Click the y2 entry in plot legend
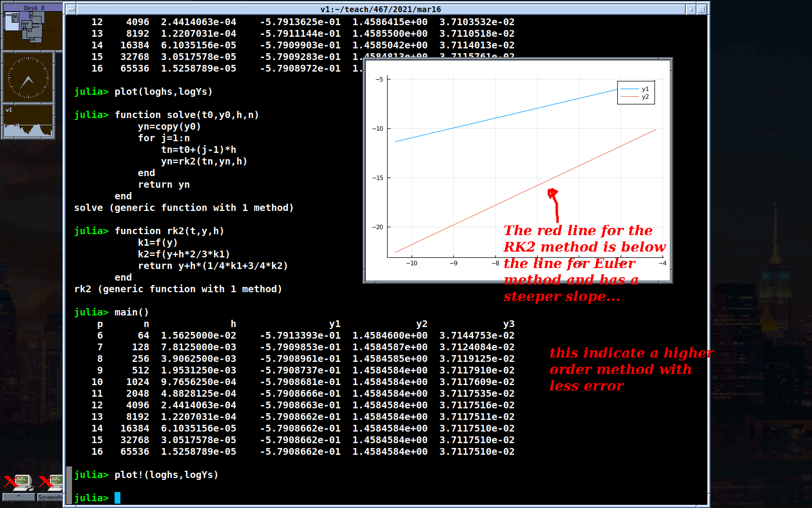The image size is (812, 508). click(636, 97)
